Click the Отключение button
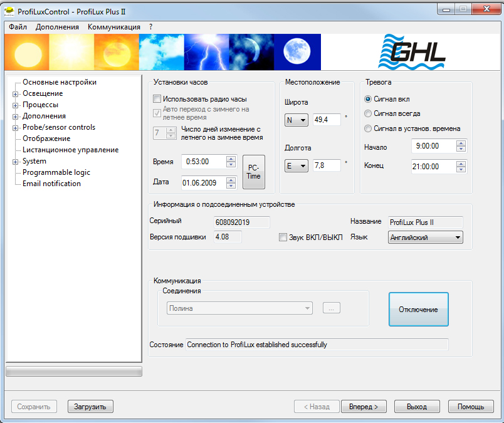The width and height of the screenshot is (504, 423). point(419,309)
